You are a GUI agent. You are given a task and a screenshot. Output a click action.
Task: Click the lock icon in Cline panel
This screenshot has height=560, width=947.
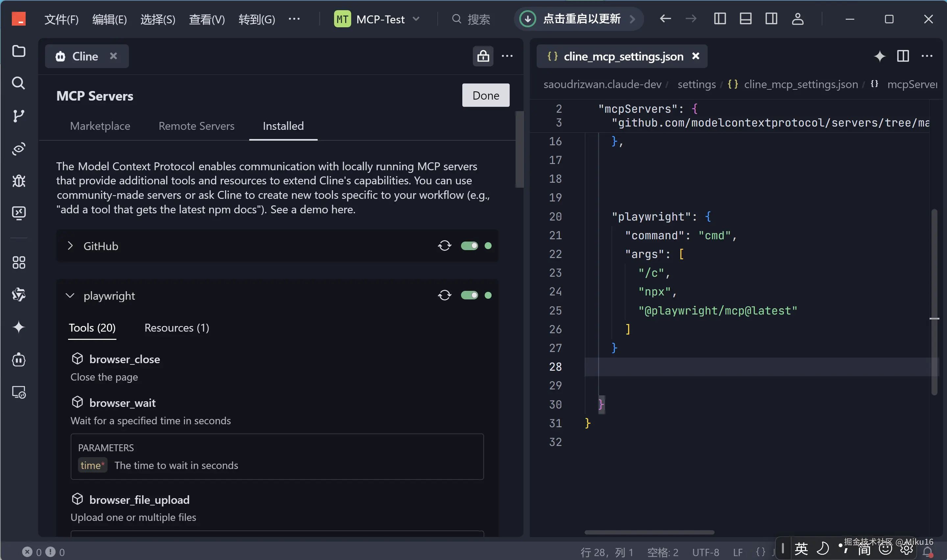tap(483, 56)
